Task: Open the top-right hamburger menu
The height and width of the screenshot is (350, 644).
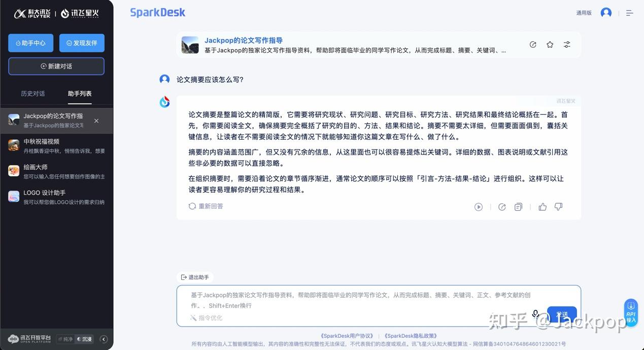Action: tap(629, 13)
